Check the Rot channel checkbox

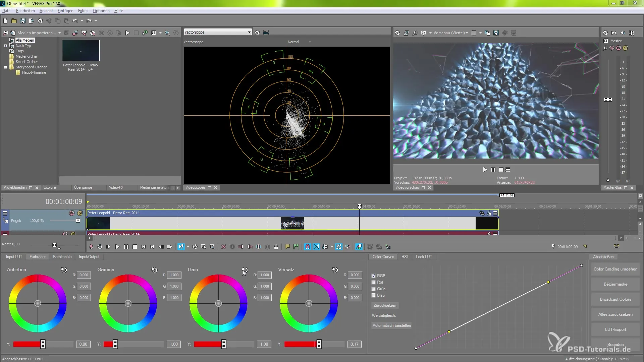(373, 282)
